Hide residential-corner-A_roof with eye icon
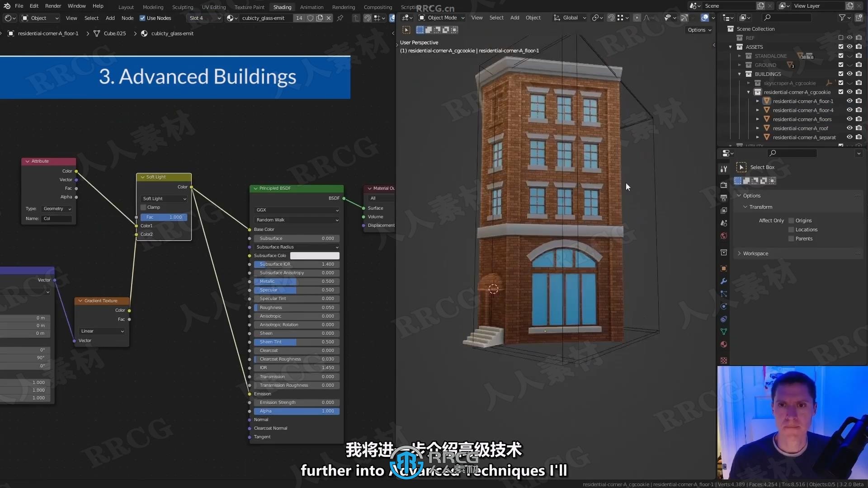The width and height of the screenshot is (868, 488). tap(849, 128)
